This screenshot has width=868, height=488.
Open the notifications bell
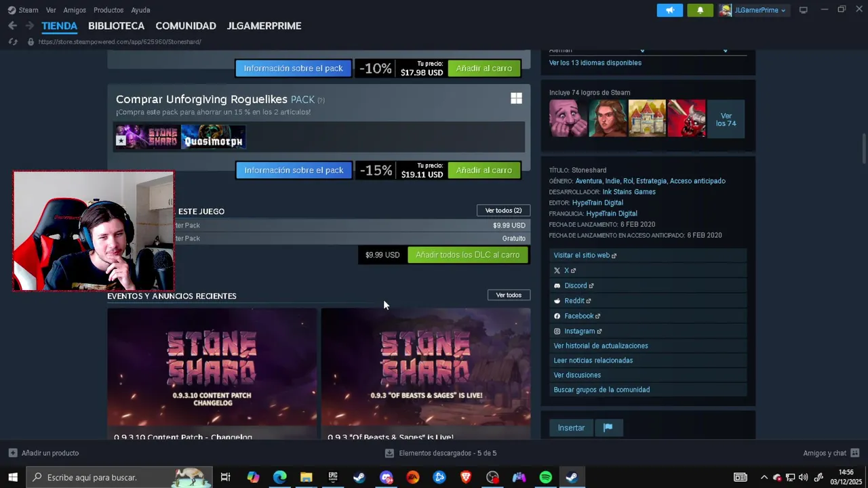click(x=700, y=10)
